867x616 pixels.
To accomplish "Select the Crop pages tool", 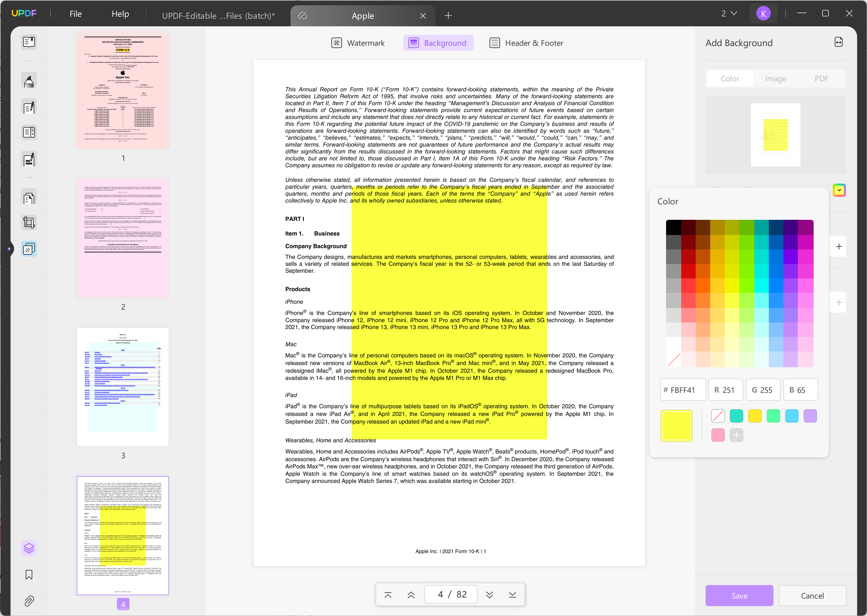I will 29,222.
